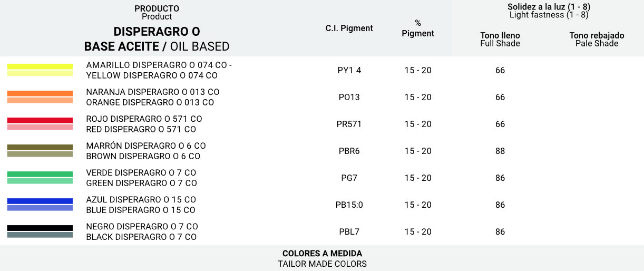Select the "Tono lleno / Full Shade" header

(x=500, y=40)
